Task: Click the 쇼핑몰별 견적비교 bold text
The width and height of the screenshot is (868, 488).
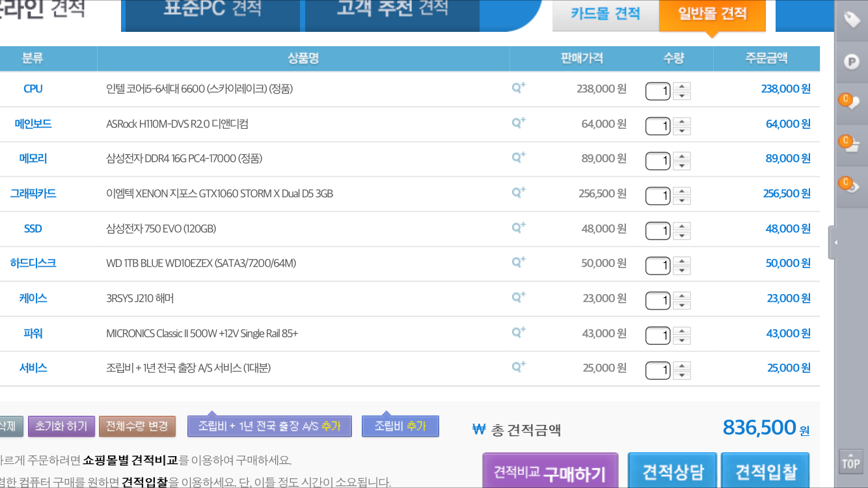Action: [x=130, y=461]
